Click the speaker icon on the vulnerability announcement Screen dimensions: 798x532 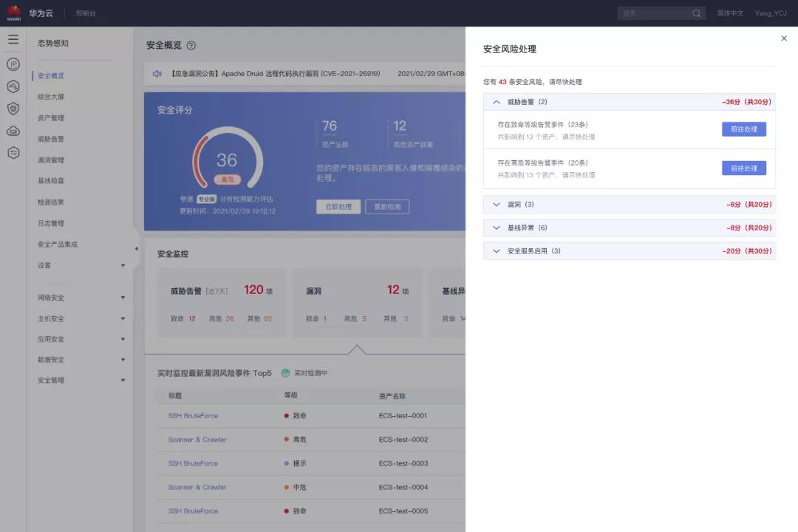pyautogui.click(x=157, y=73)
